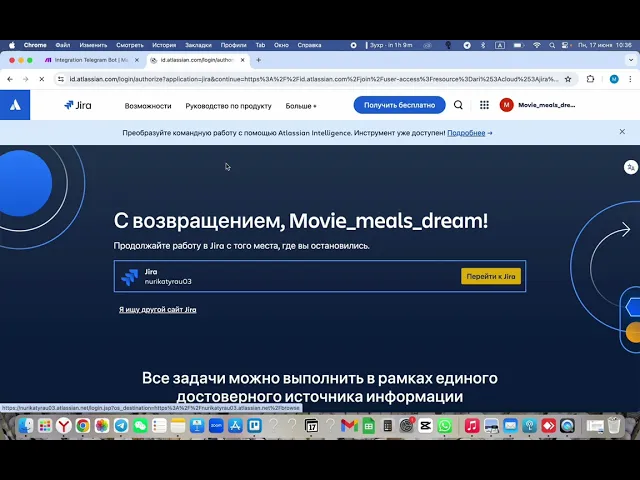This screenshot has width=640, height=480.
Task: Open the Профили menu
Action: point(233,45)
